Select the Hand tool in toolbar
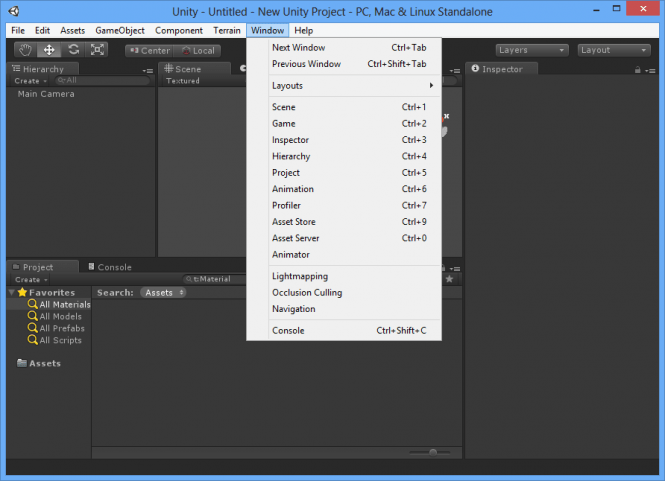The height and width of the screenshot is (481, 665). 25,50
